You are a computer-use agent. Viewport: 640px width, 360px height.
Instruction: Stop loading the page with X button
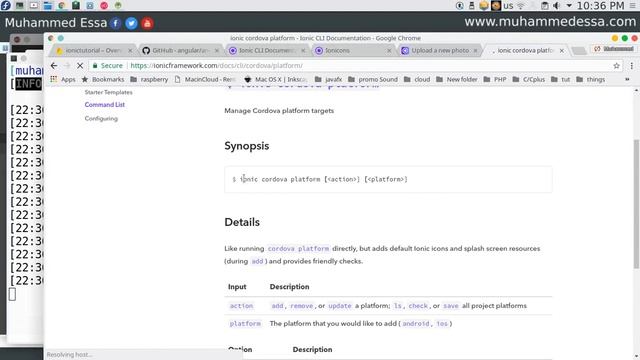coord(80,65)
